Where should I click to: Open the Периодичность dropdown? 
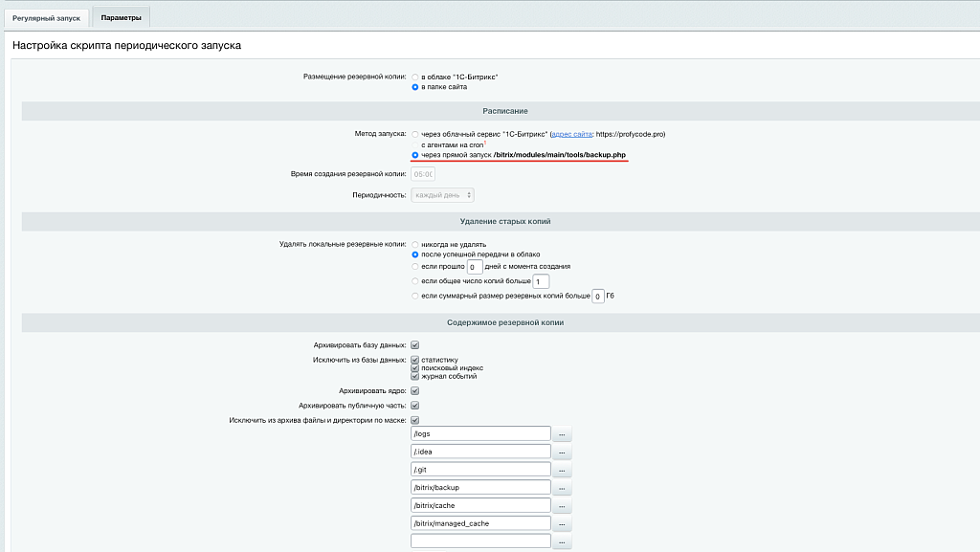click(x=445, y=193)
